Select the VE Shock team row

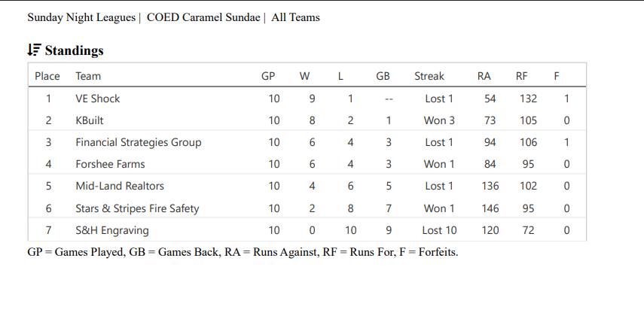pos(98,99)
